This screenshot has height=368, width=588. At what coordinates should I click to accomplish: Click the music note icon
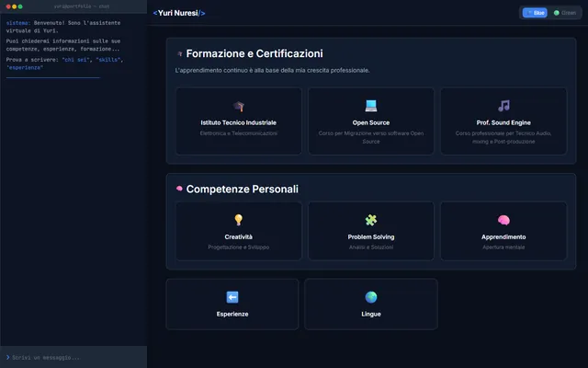503,106
